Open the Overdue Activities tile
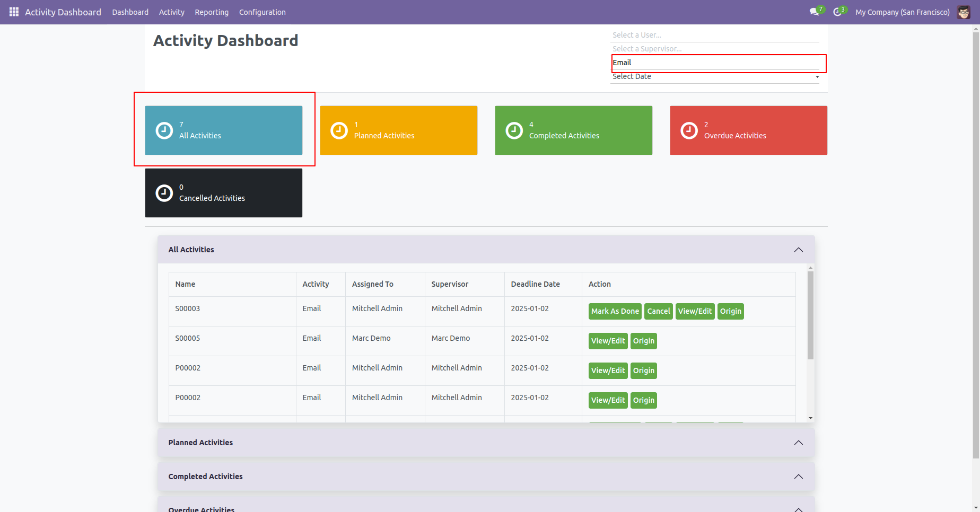 749,130
